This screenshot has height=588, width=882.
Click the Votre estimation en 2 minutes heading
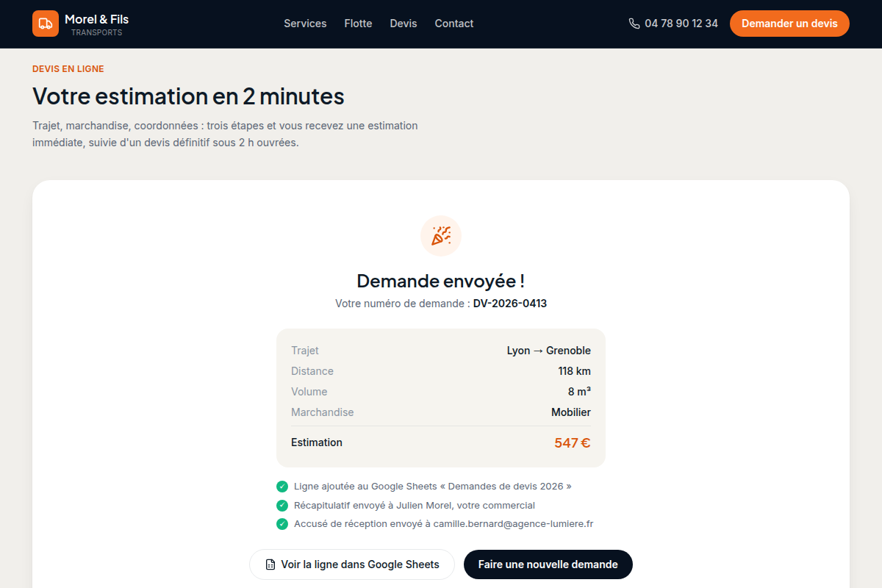coord(188,96)
